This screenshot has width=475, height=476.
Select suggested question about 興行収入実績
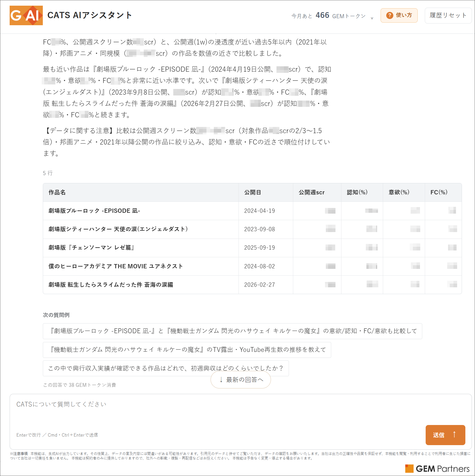pos(166,368)
